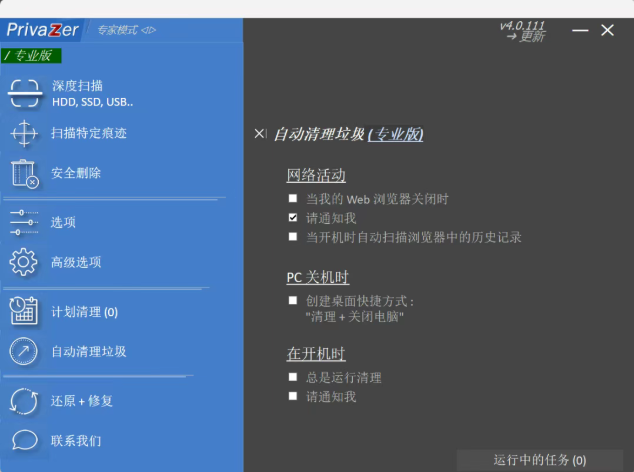Image resolution: width=634 pixels, height=472 pixels.
Task: Open the 专家模式 mode selector
Action: (126, 30)
